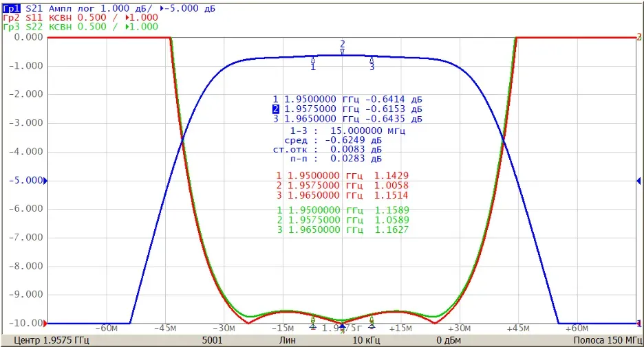This screenshot has height=347, width=644.
Task: Click the +45М frequency axis label
Action: click(518, 328)
